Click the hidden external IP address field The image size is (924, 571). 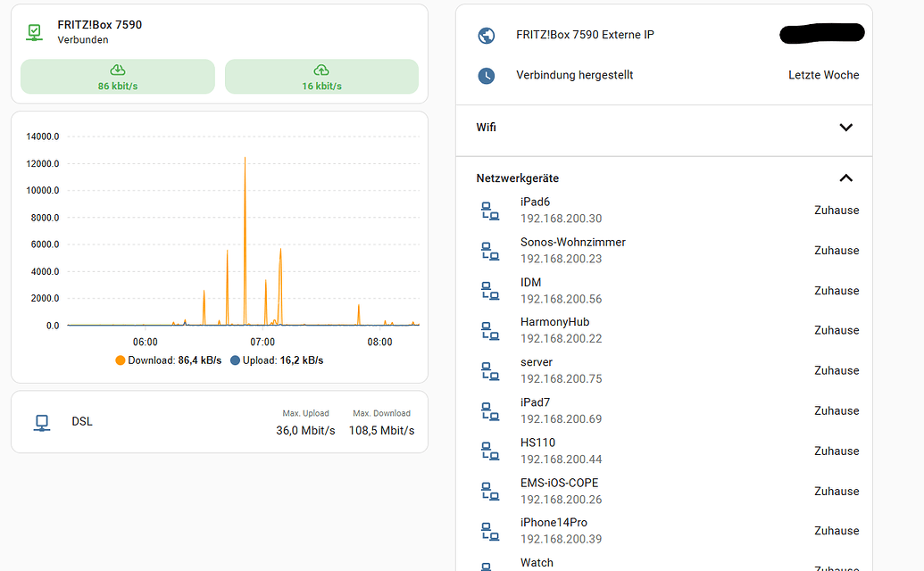(820, 33)
